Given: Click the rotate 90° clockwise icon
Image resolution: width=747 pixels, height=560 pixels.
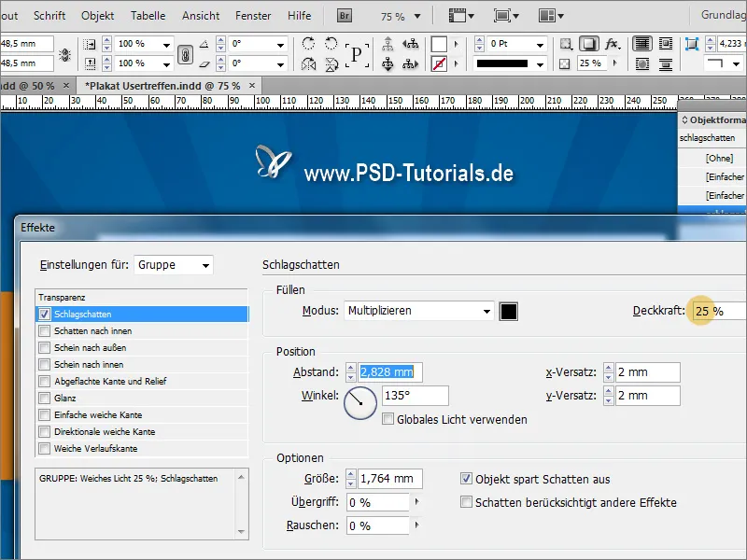Looking at the screenshot, I should point(309,43).
